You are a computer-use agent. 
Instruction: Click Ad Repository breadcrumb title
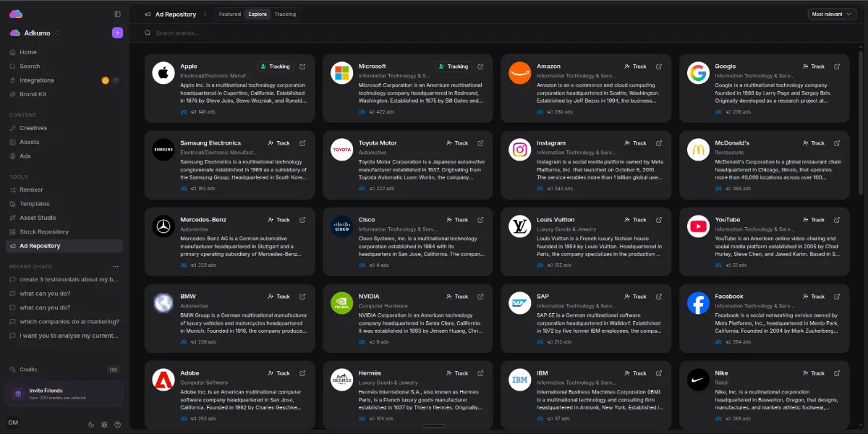tap(176, 14)
